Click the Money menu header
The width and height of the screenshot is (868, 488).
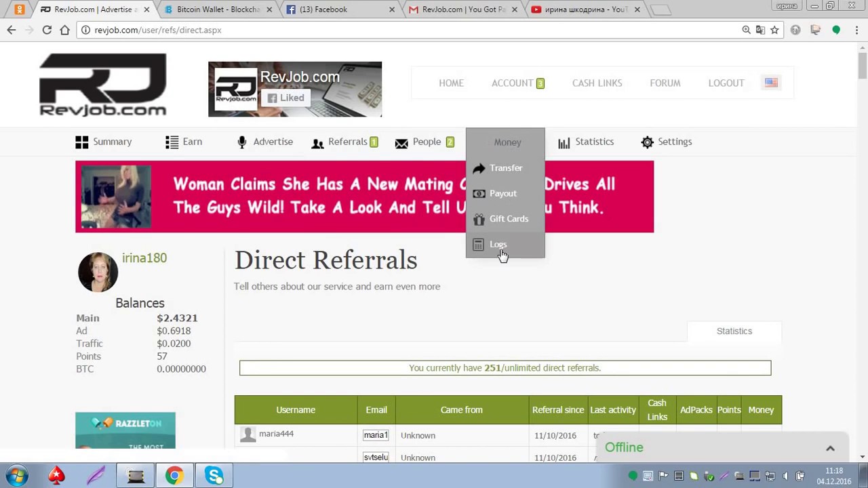tap(507, 142)
